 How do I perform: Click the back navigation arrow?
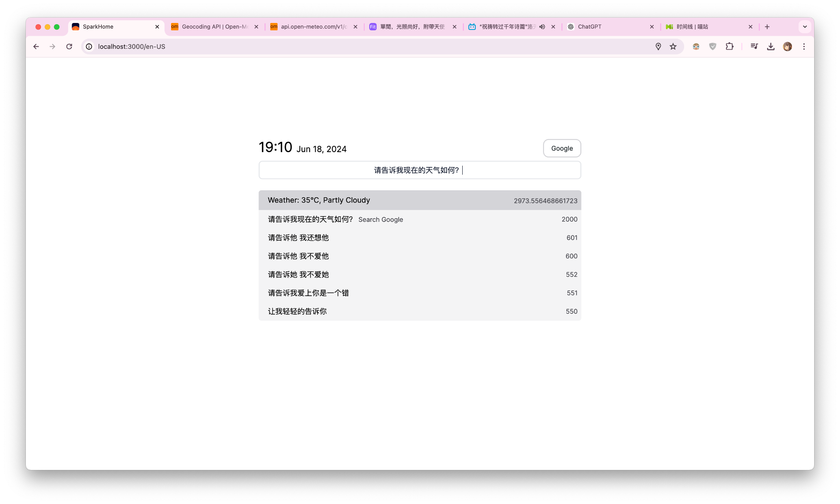[36, 46]
